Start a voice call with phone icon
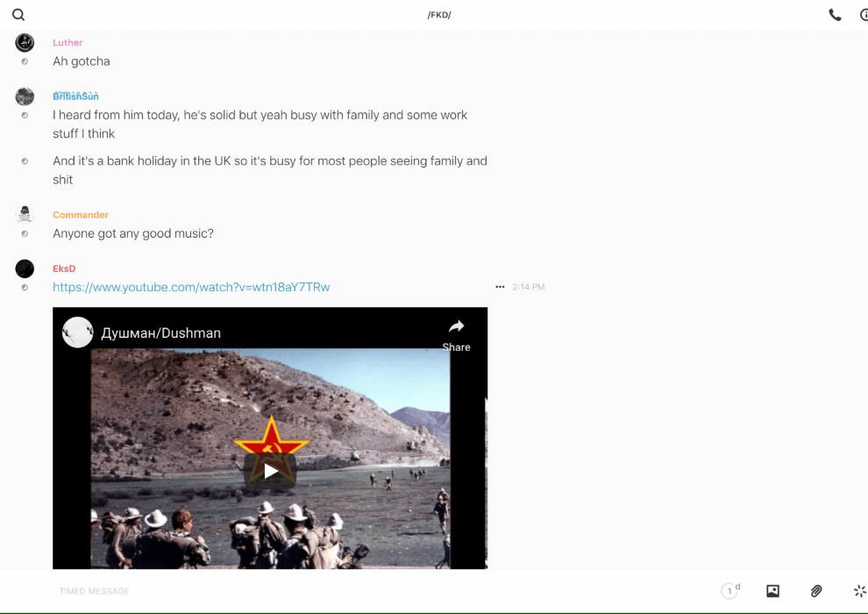 click(x=835, y=15)
